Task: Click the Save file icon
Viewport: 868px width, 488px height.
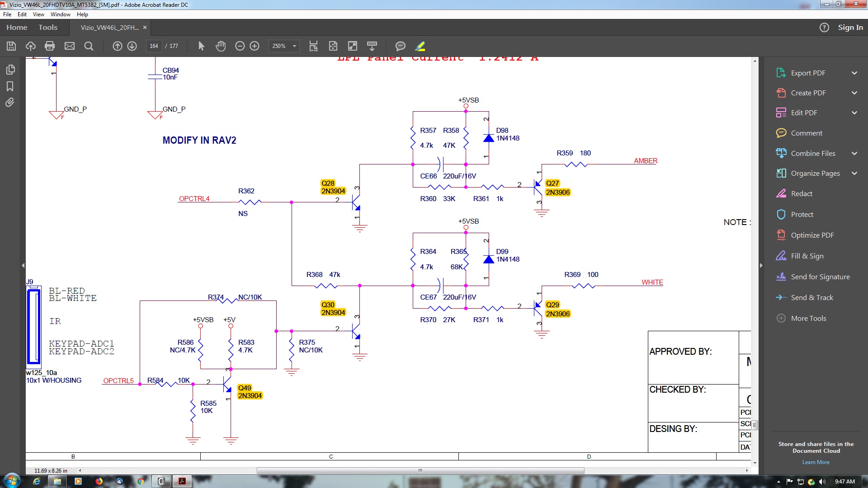Action: point(11,46)
